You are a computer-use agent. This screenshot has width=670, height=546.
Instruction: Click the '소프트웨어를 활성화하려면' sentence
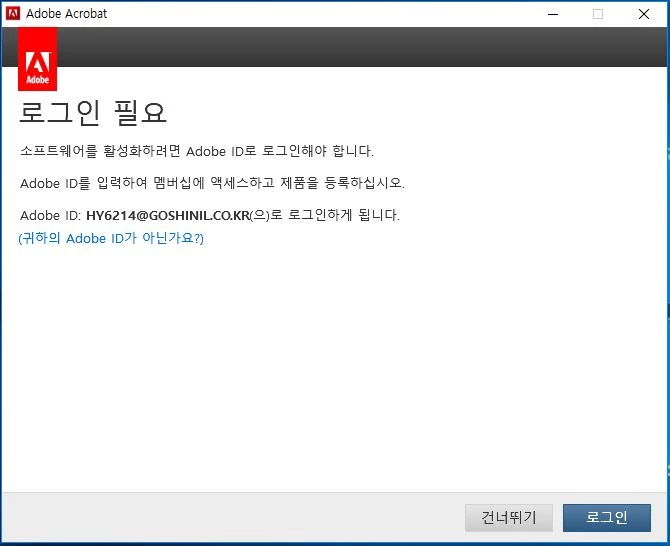[x=197, y=151]
